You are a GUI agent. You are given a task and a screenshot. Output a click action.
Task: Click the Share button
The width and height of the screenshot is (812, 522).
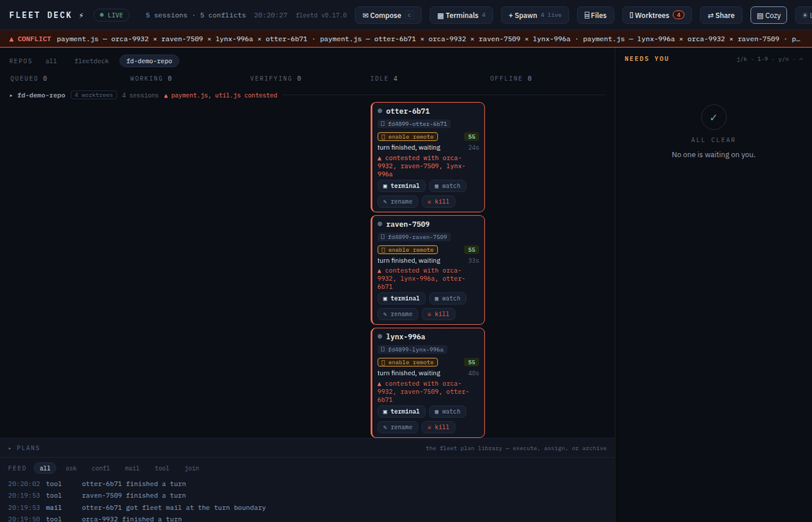[x=721, y=15]
